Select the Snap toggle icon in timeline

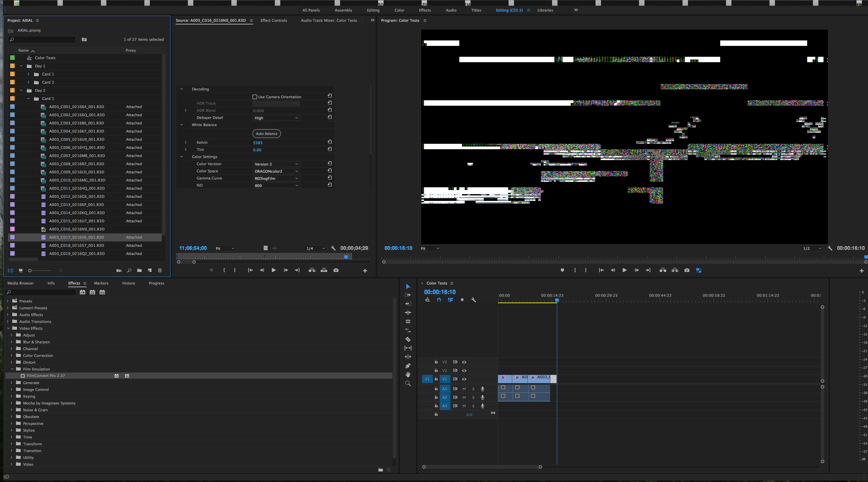(x=439, y=300)
